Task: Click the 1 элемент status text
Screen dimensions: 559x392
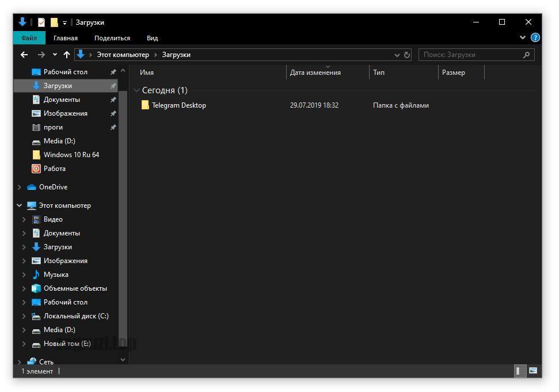Action: [x=37, y=371]
